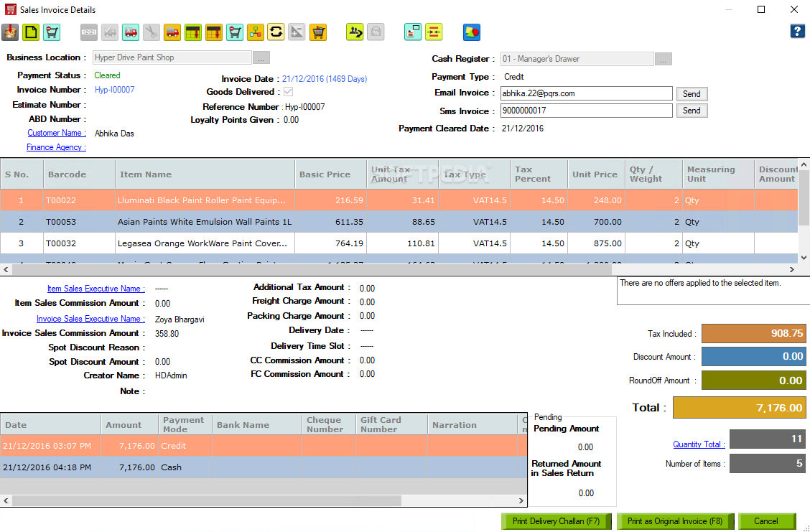
Task: Click the grayed-out percent bag icon
Action: point(376,32)
